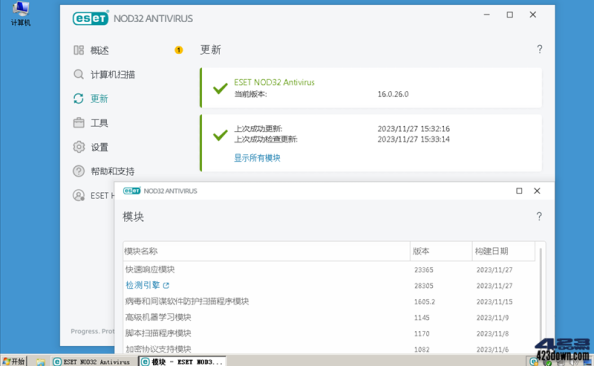Click the help question mark on 更新 page
594x366 pixels.
[539, 49]
